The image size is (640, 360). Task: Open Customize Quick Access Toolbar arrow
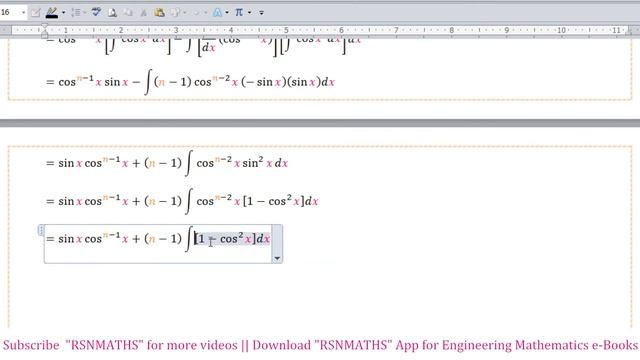[261, 13]
